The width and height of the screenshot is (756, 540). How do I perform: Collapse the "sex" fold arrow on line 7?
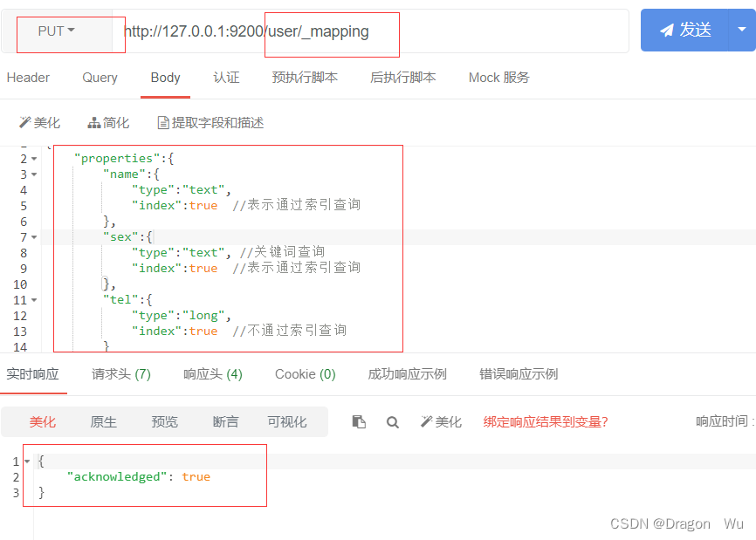coord(34,237)
